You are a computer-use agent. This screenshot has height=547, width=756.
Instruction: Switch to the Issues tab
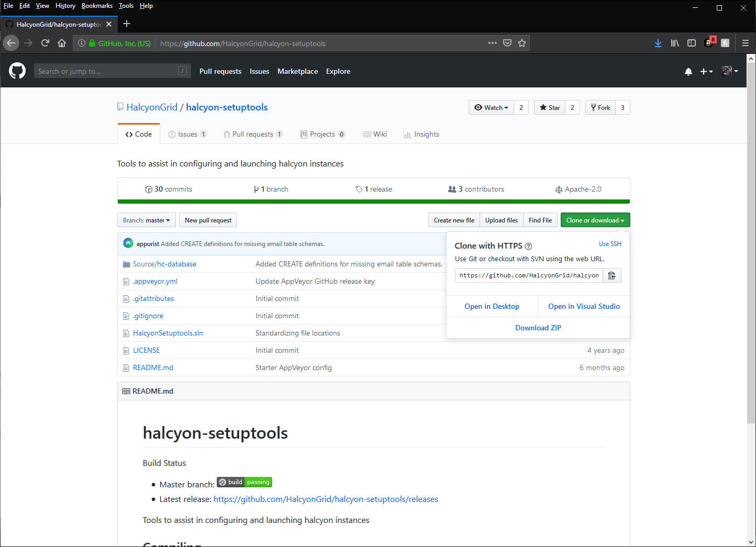click(187, 134)
